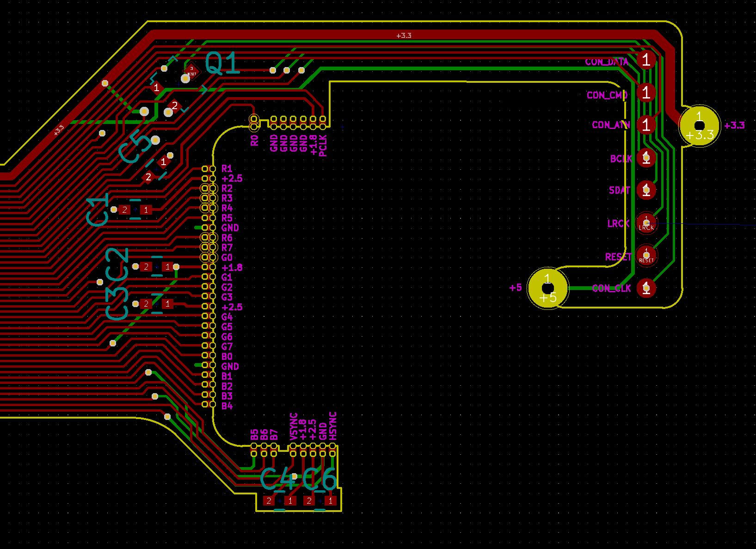Click the SDAT red pad
Image resolution: width=756 pixels, height=549 pixels.
(x=646, y=190)
